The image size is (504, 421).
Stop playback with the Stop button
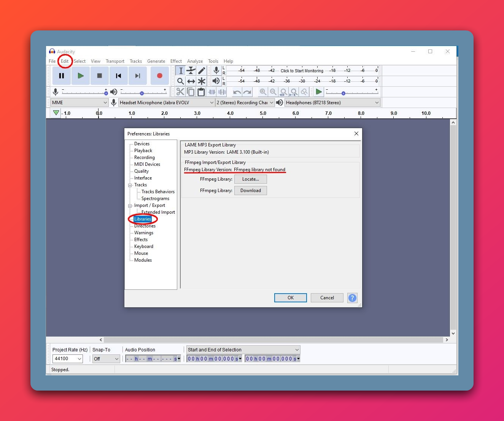(x=99, y=76)
